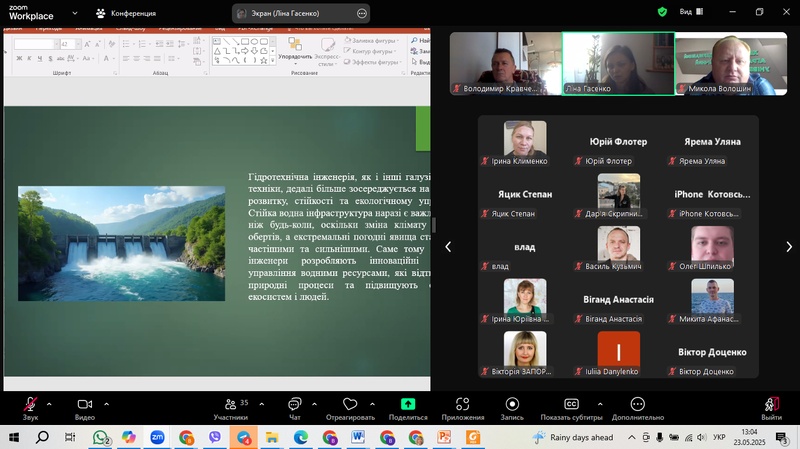Click the green Поделиться share screen button

408,409
